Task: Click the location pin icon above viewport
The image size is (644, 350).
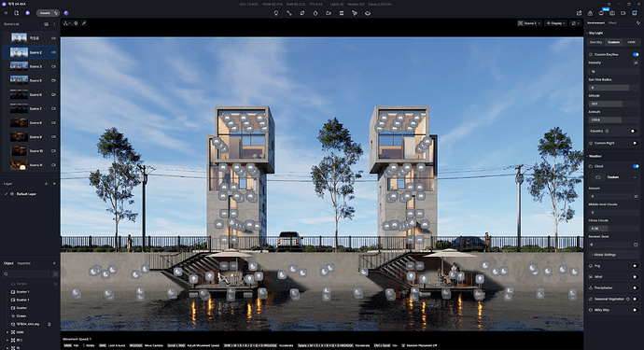Action: pyautogui.click(x=76, y=23)
